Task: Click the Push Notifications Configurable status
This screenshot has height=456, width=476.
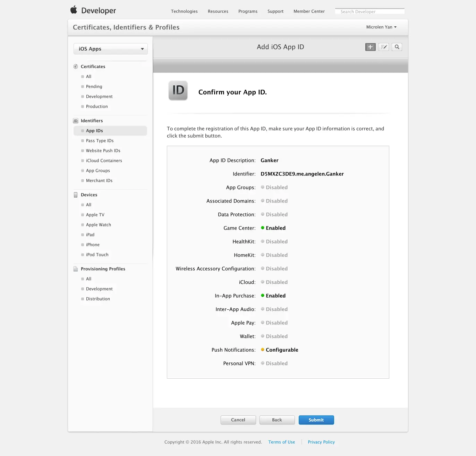Action: pos(279,350)
